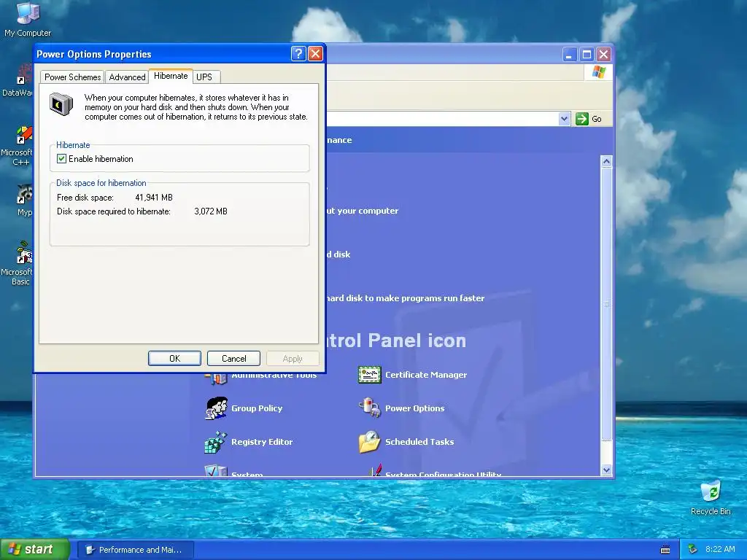Uncheck Enable hibernation checkbox
Screen dimensions: 747x560
pyautogui.click(x=61, y=158)
